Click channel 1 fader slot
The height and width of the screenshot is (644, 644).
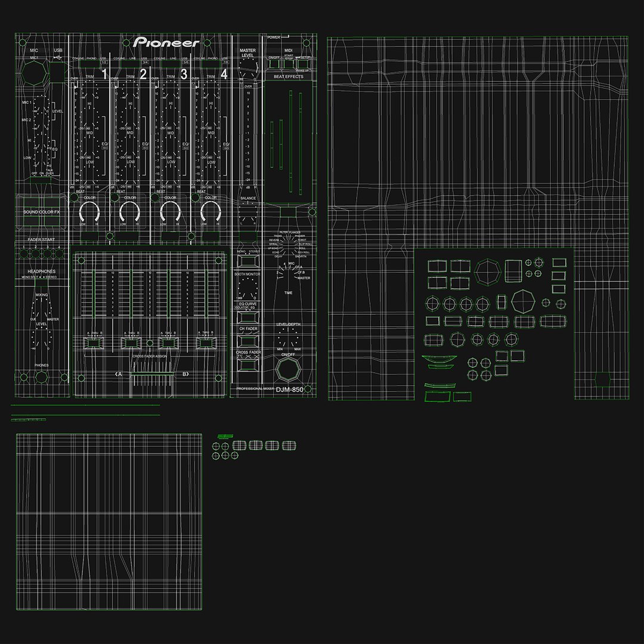tap(94, 293)
